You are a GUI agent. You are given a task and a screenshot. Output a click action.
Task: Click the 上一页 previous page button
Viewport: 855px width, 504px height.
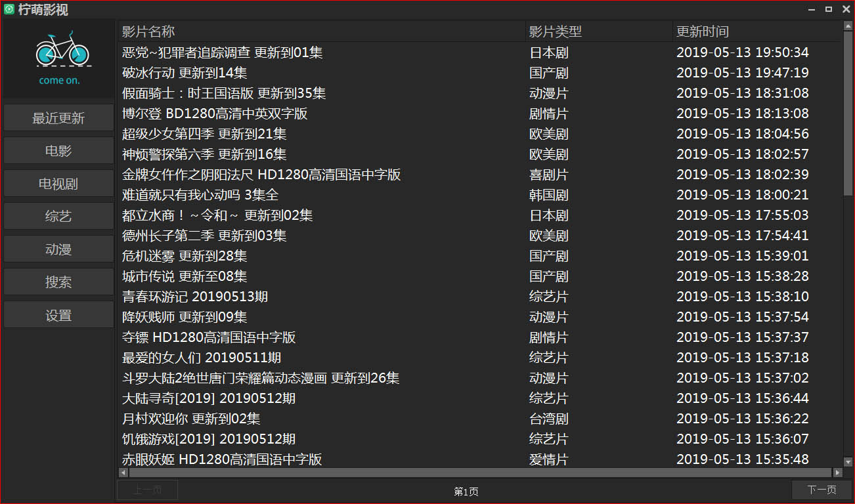pyautogui.click(x=146, y=490)
